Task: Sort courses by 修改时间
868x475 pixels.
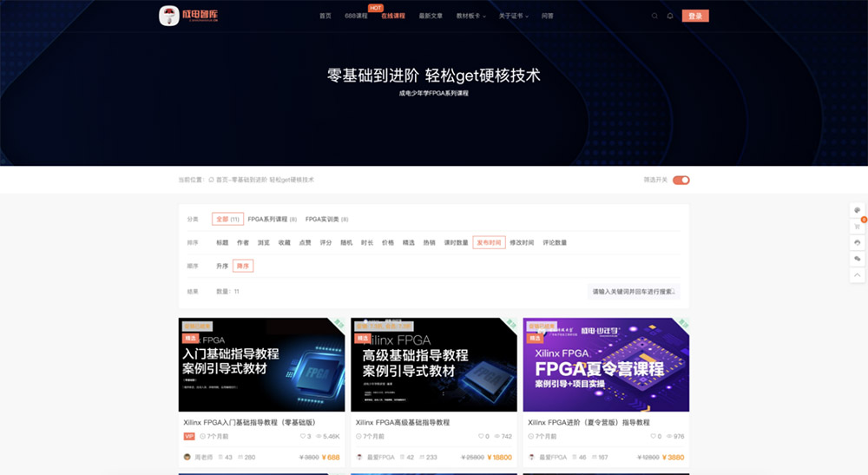Action: pos(522,242)
